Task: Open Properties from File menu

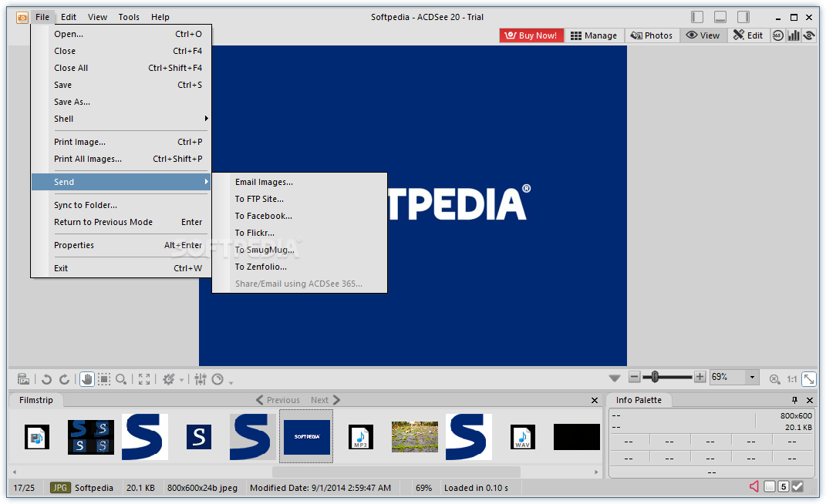Action: click(x=121, y=245)
